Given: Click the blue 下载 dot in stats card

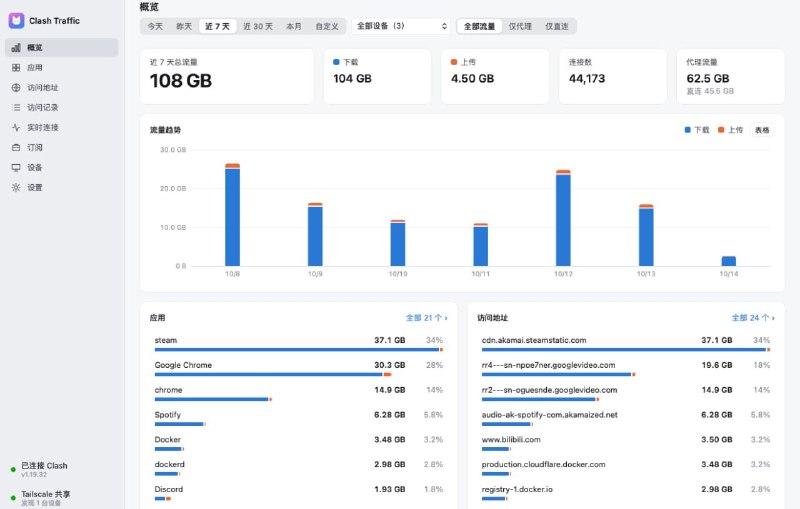Looking at the screenshot, I should (336, 62).
